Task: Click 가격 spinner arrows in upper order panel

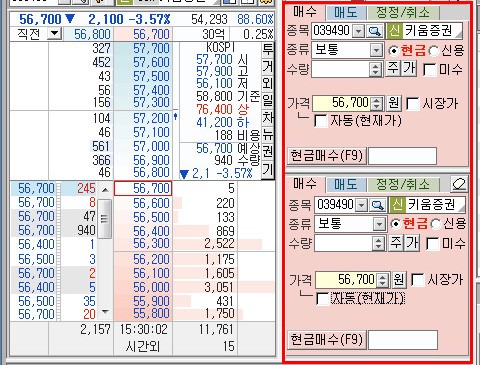Action: (x=377, y=103)
